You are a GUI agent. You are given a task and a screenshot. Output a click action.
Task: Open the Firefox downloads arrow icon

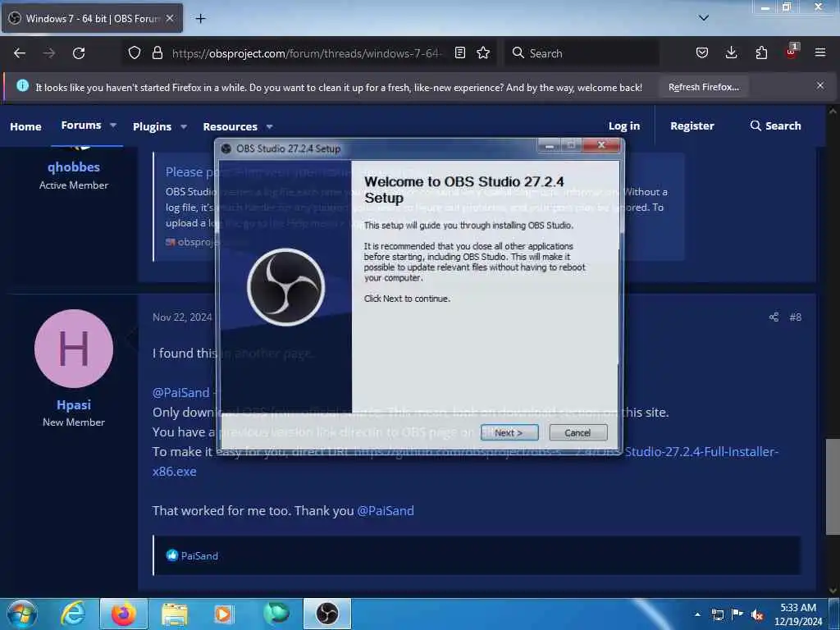tap(731, 52)
